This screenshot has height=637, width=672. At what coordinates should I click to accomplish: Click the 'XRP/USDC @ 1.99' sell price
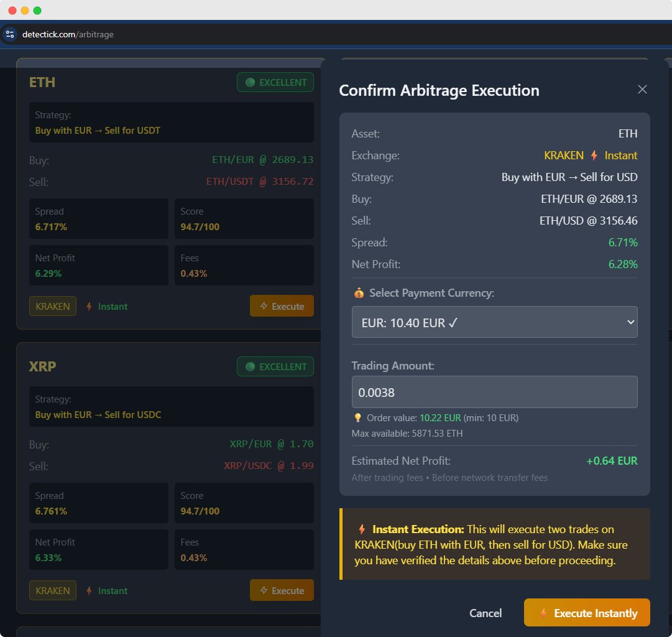269,466
